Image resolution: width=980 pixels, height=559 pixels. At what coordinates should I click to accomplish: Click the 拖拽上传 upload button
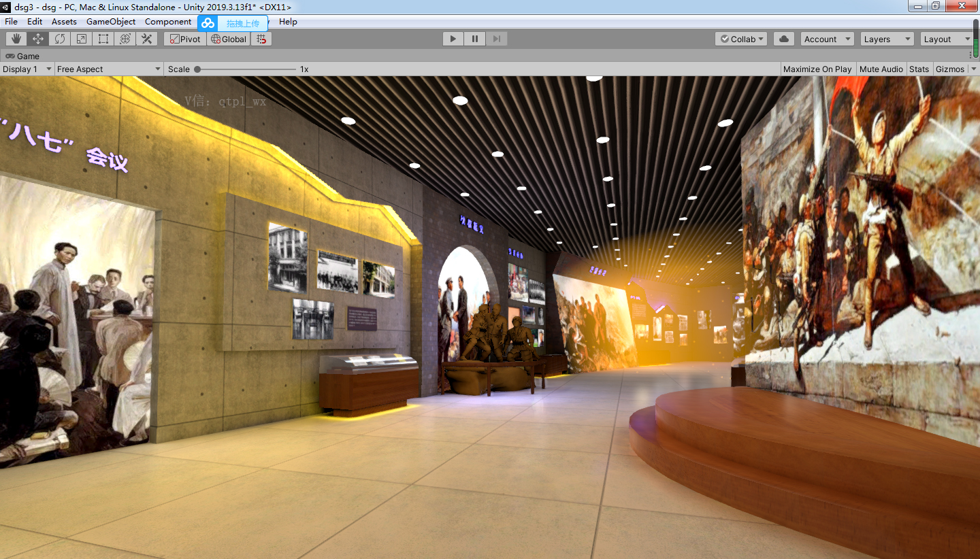[x=243, y=23]
